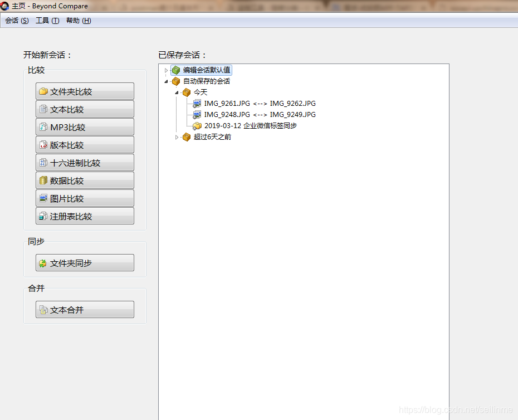Select the 自动保存的会话 tree item
The height and width of the screenshot is (420, 518).
(x=207, y=81)
